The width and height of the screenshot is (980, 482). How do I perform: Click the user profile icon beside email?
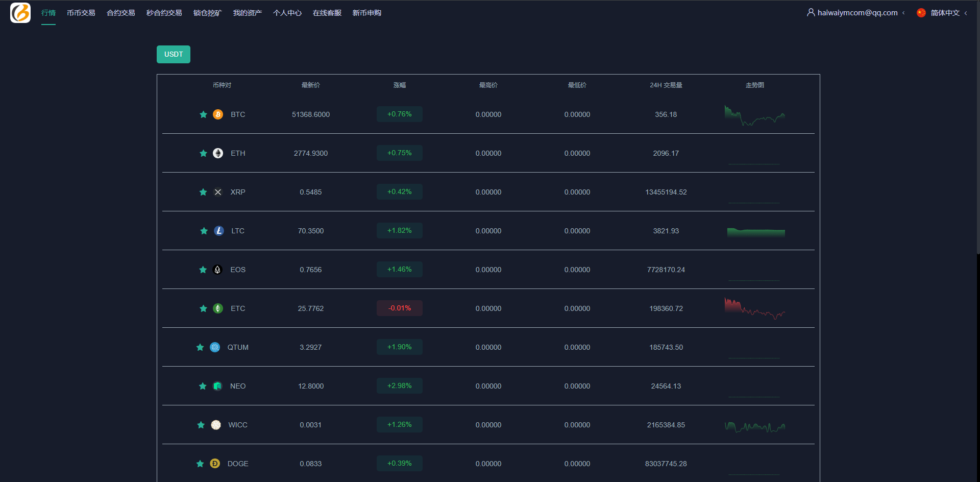click(811, 12)
